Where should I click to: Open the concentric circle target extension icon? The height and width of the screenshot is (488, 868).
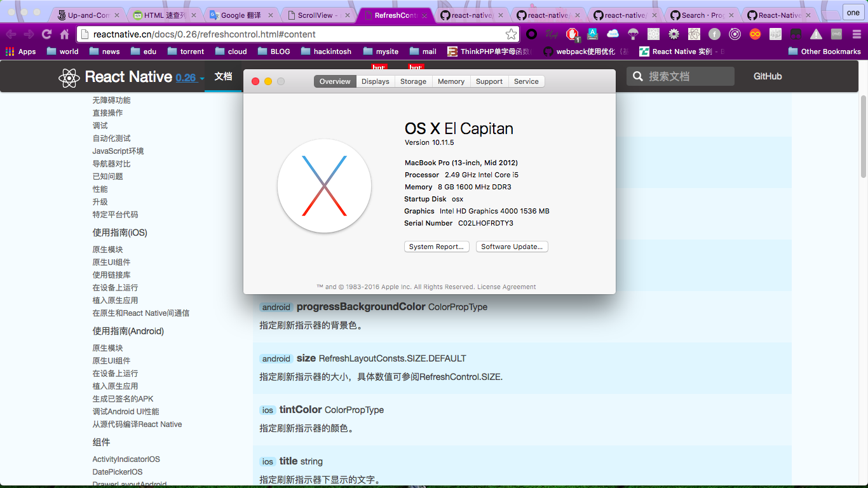click(735, 34)
